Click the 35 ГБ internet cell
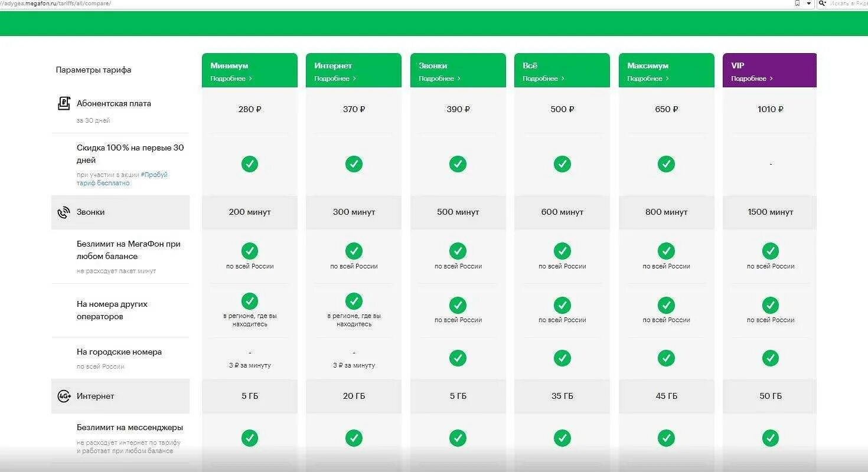 [x=562, y=396]
